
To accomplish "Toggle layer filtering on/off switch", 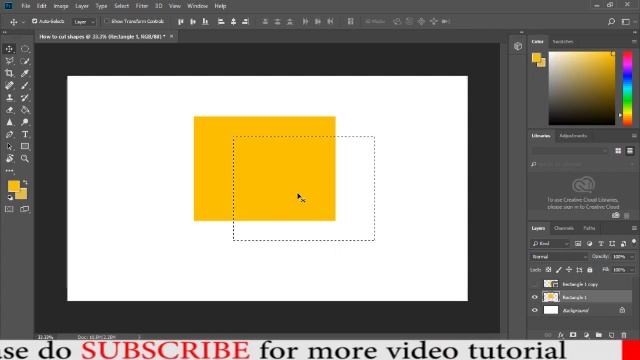I will click(x=634, y=242).
